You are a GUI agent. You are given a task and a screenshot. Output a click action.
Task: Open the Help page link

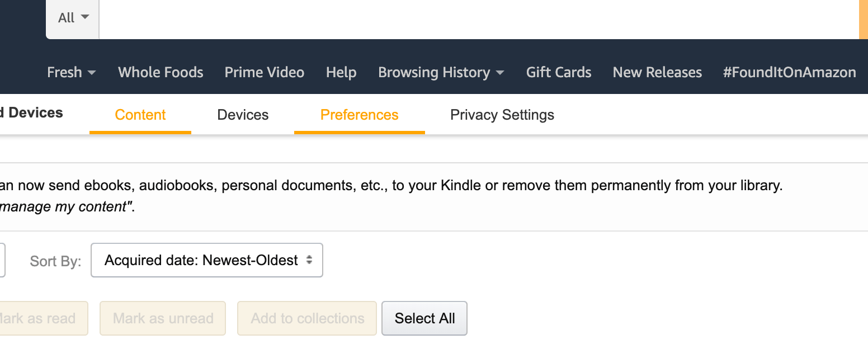[341, 72]
